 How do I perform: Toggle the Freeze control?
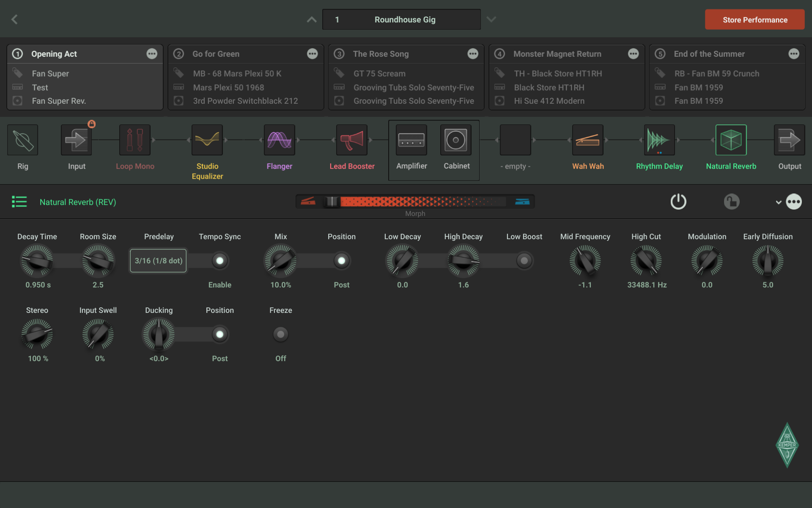(x=280, y=334)
